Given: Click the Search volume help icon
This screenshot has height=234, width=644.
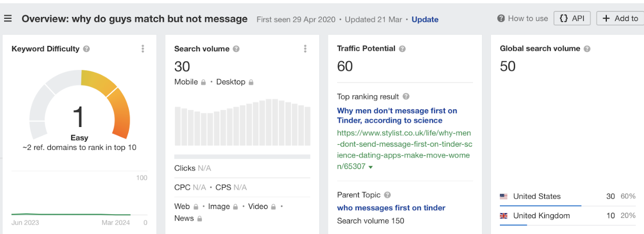Looking at the screenshot, I should coord(236,49).
